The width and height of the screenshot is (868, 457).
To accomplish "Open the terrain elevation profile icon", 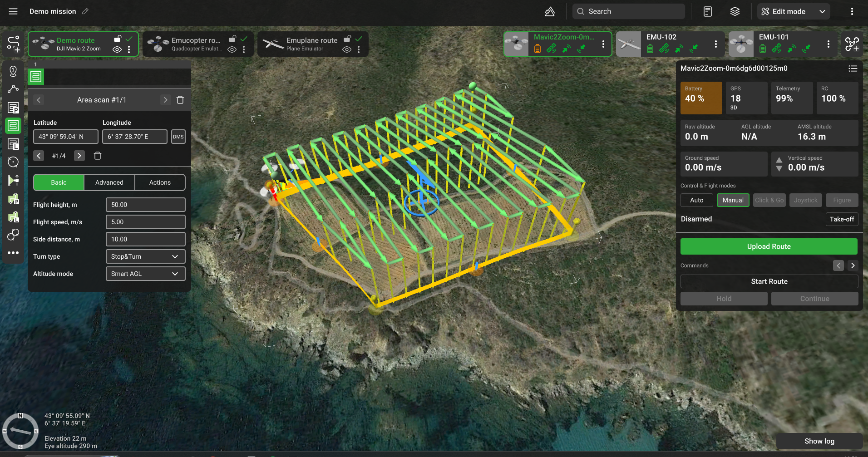I will pyautogui.click(x=549, y=11).
